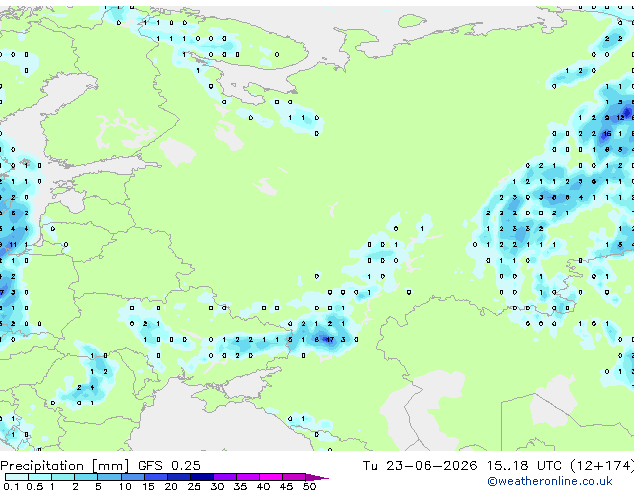
Task: Click the legend arrow tip above 50
Action: tap(317, 477)
